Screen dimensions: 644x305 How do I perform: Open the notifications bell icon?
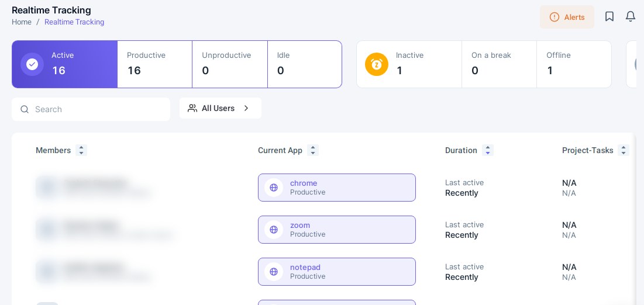click(x=631, y=16)
